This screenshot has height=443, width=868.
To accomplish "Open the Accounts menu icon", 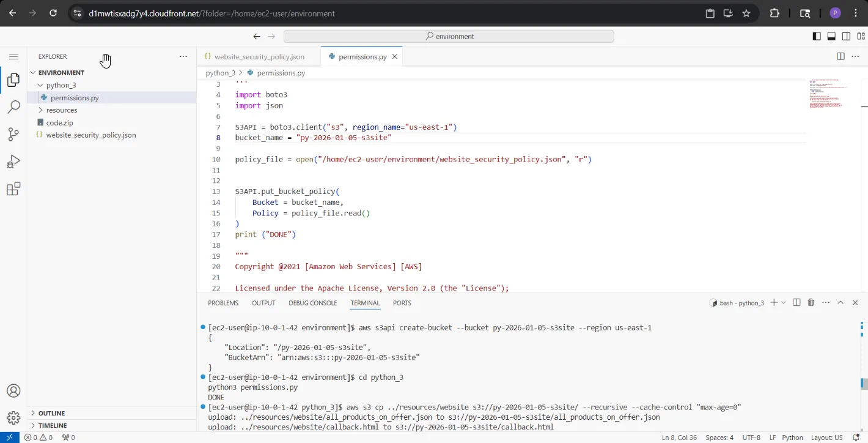I will (x=13, y=391).
